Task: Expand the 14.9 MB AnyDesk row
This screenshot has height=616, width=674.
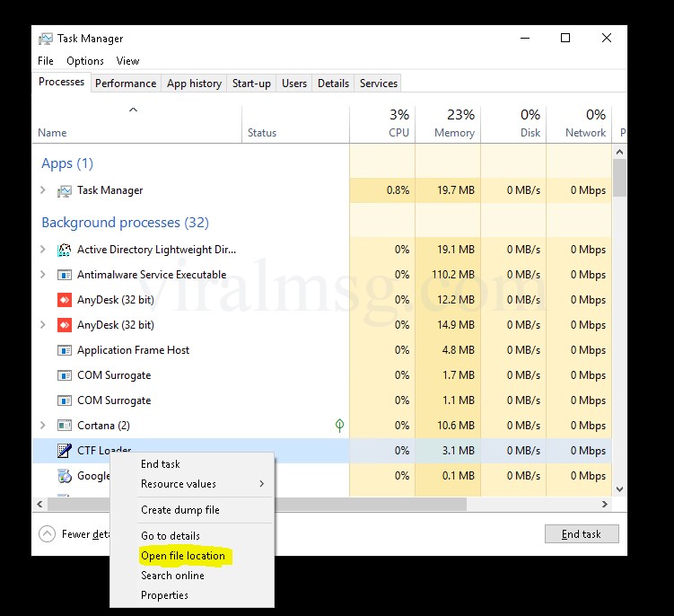Action: tap(42, 324)
